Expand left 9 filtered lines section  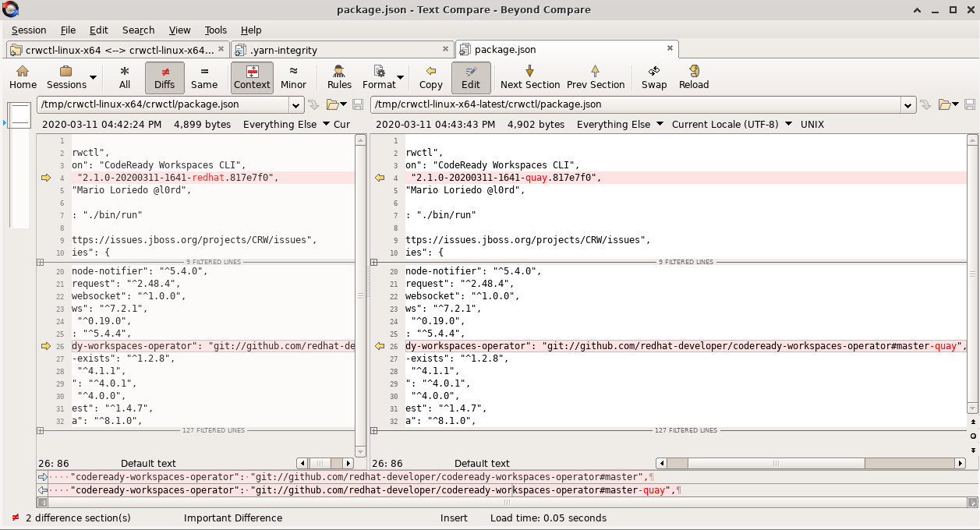(x=41, y=263)
